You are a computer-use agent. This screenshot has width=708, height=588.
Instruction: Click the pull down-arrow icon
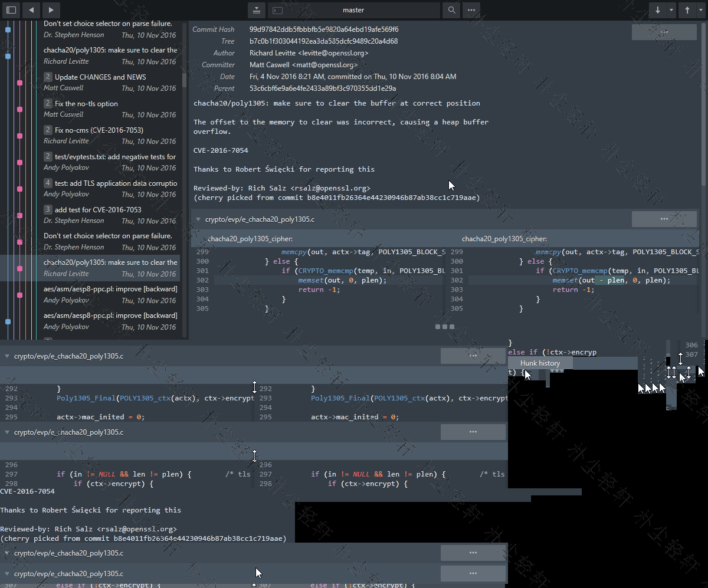[657, 10]
